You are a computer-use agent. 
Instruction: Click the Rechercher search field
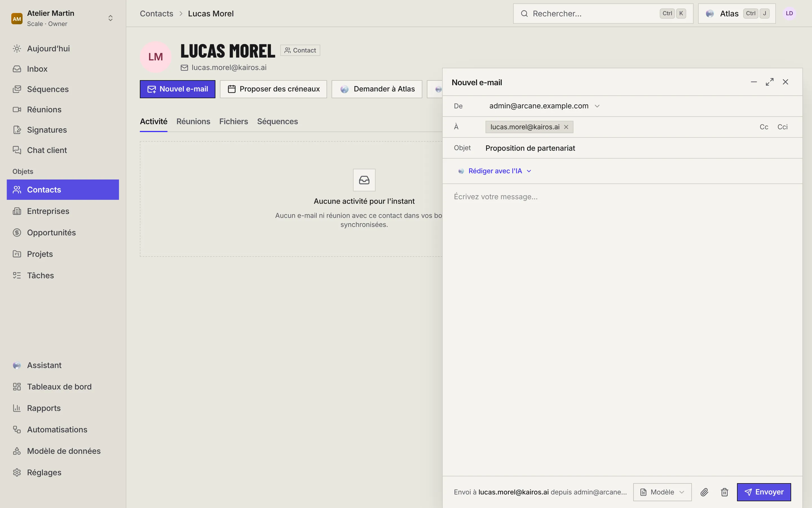pos(603,14)
